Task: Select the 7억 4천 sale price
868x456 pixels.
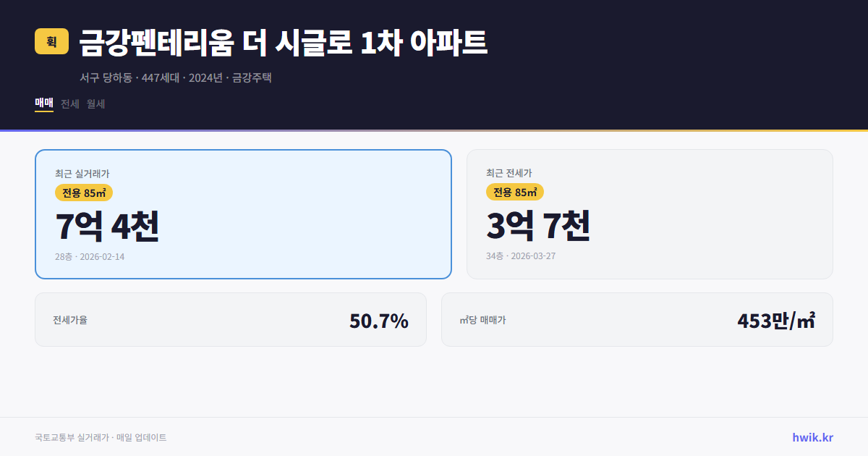Action: click(108, 227)
